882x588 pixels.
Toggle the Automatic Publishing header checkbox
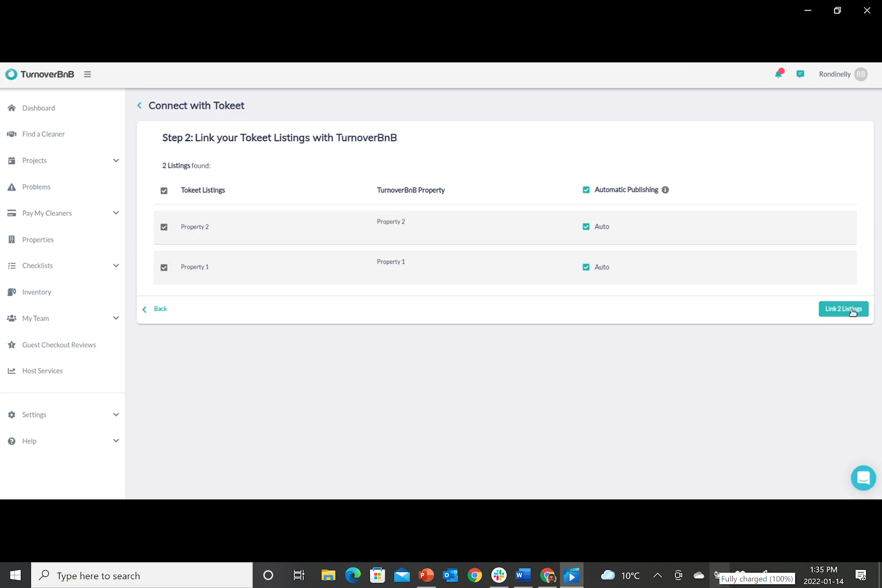(x=586, y=190)
